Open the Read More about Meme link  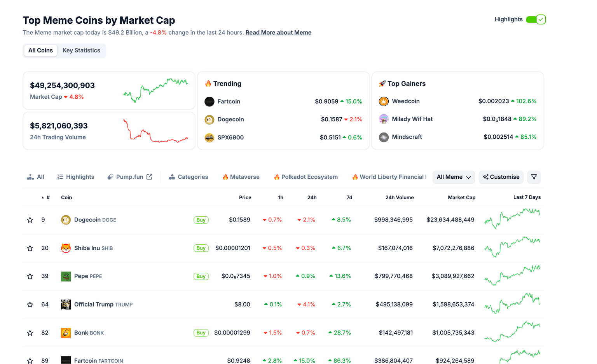point(278,32)
